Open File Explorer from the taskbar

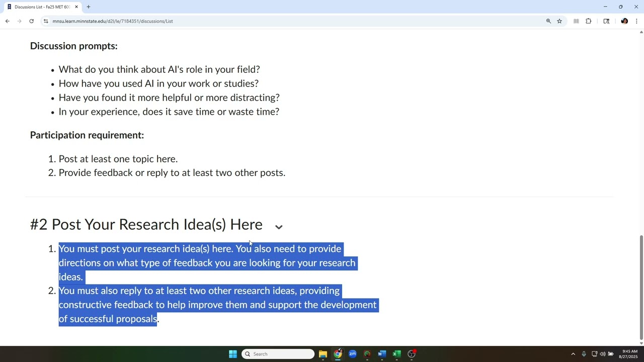tap(323, 354)
